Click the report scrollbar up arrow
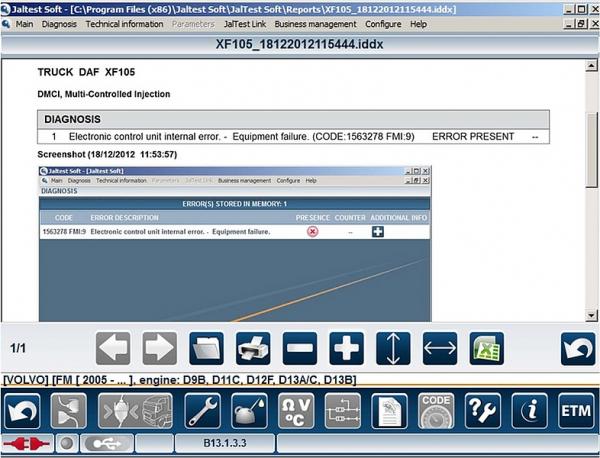The height and width of the screenshot is (458, 600). pyautogui.click(x=591, y=66)
